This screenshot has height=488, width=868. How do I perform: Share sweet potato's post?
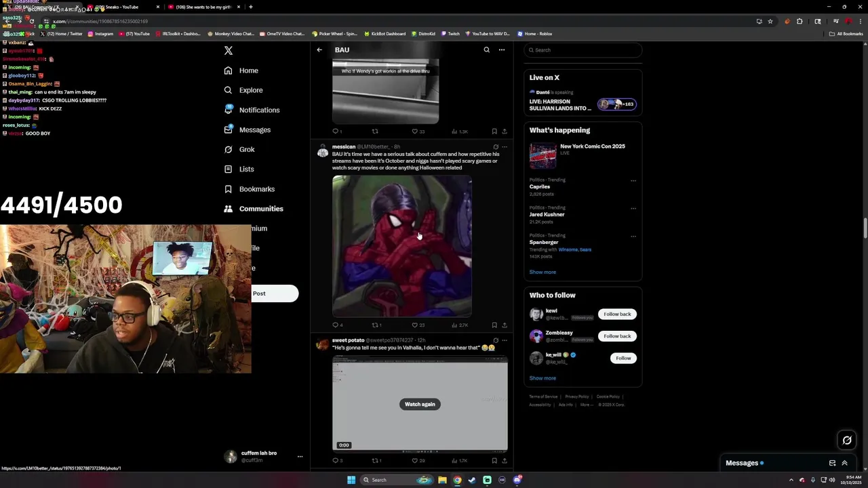[x=505, y=460]
